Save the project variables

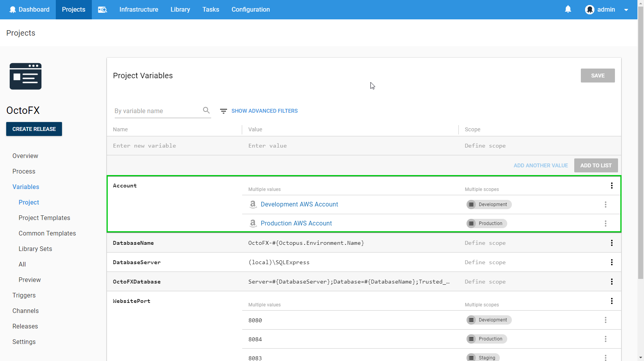pyautogui.click(x=598, y=76)
